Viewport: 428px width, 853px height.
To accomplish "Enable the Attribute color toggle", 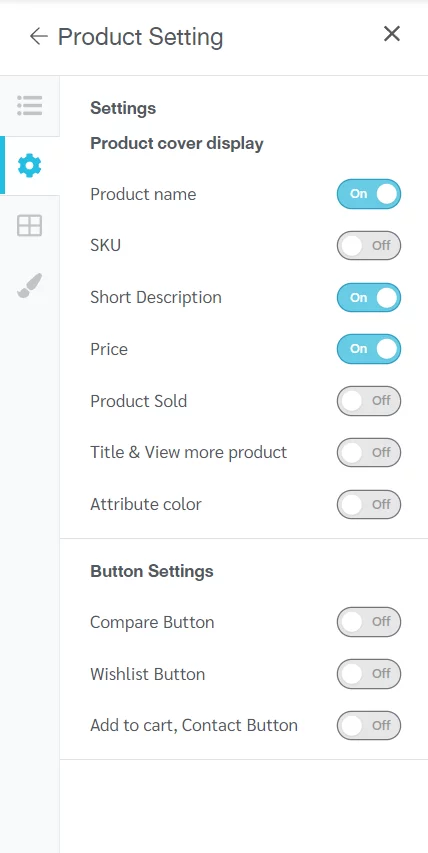I will pos(369,504).
